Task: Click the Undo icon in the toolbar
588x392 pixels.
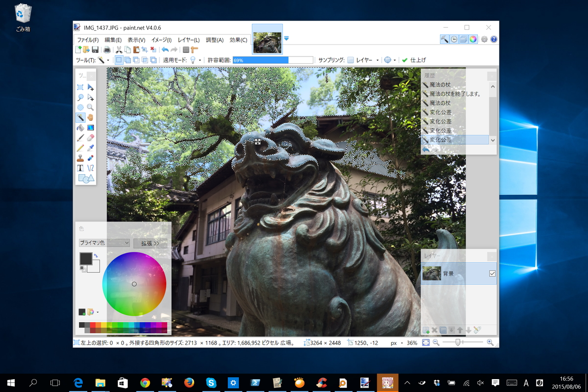Action: click(165, 49)
